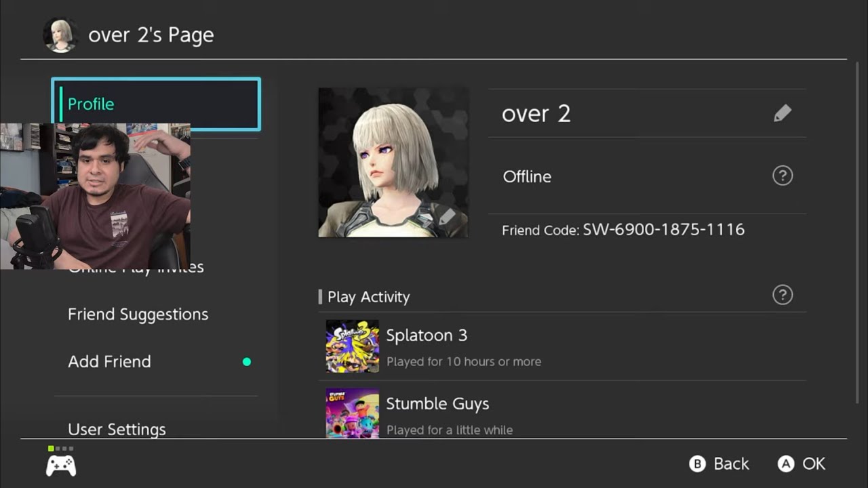This screenshot has width=868, height=488.
Task: Click the OK label in footer
Action: point(814,464)
